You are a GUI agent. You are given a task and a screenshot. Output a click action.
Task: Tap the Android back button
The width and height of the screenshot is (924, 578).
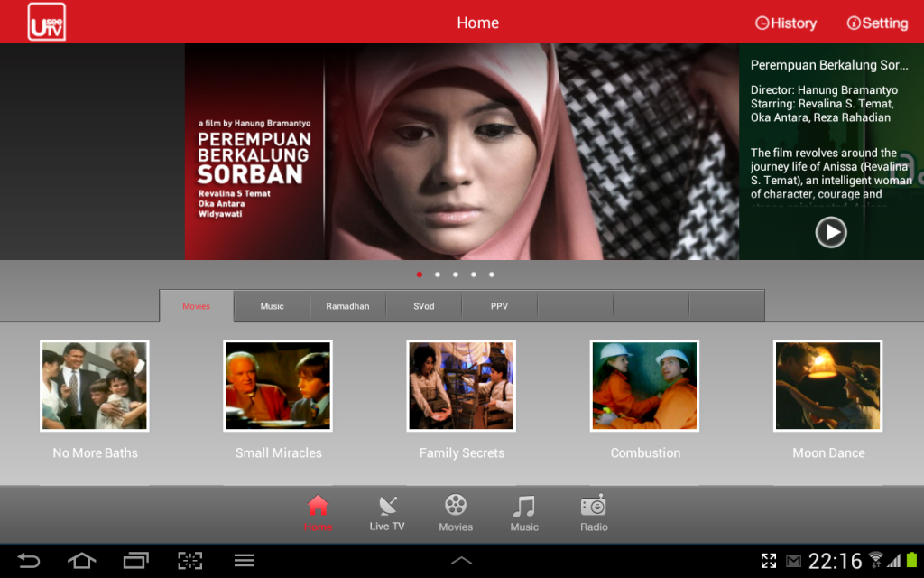pos(28,560)
